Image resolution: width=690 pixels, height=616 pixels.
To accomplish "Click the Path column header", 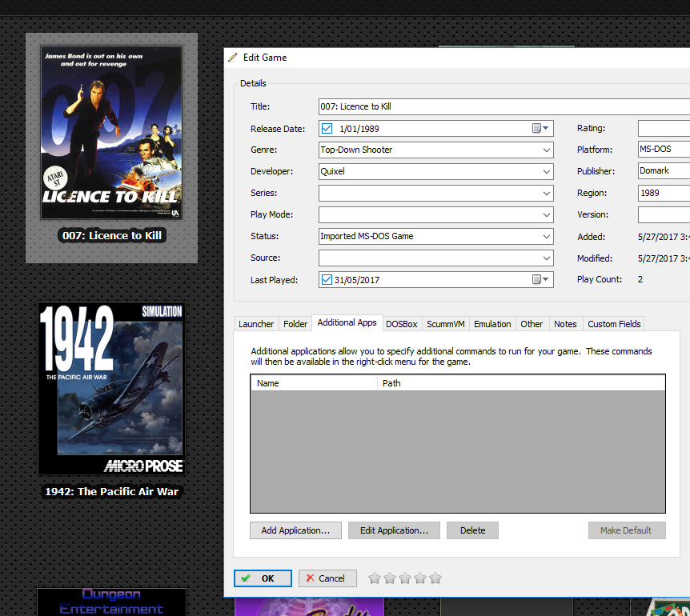I will 521,383.
